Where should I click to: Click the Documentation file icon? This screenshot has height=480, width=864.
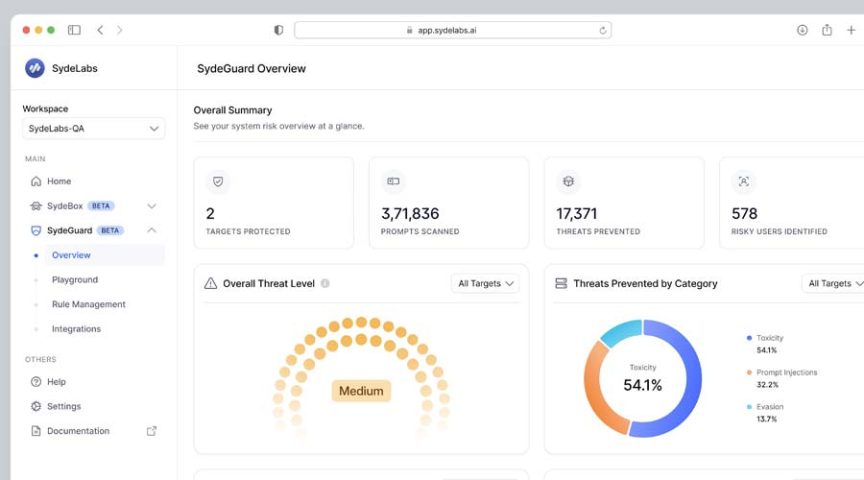tap(36, 431)
